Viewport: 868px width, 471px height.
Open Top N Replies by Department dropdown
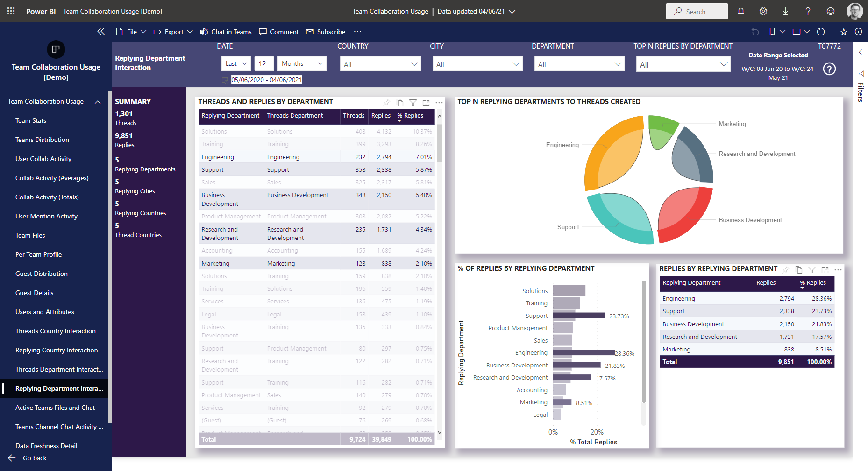[x=683, y=64]
